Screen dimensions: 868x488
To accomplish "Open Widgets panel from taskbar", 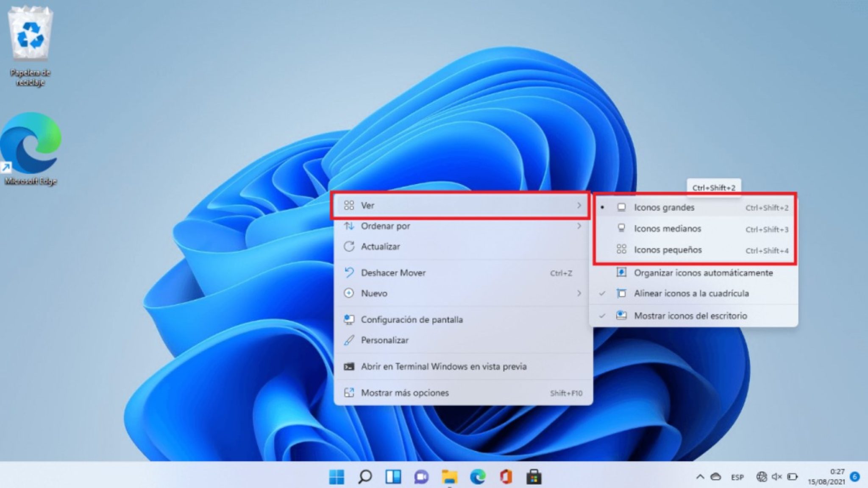I will coord(393,477).
